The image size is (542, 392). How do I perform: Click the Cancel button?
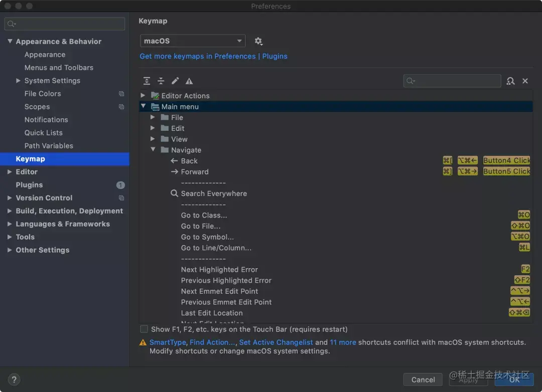click(423, 379)
